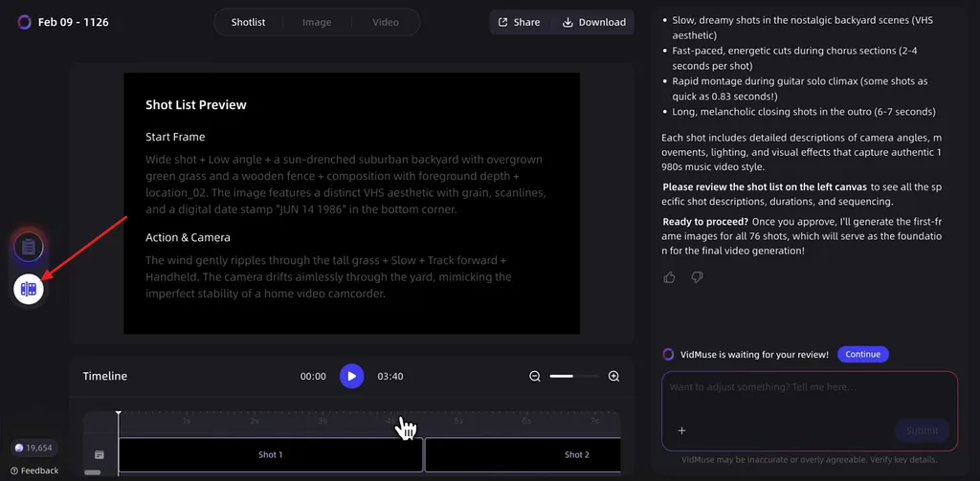
Task: Click the 00:00 current time
Action: [313, 376]
